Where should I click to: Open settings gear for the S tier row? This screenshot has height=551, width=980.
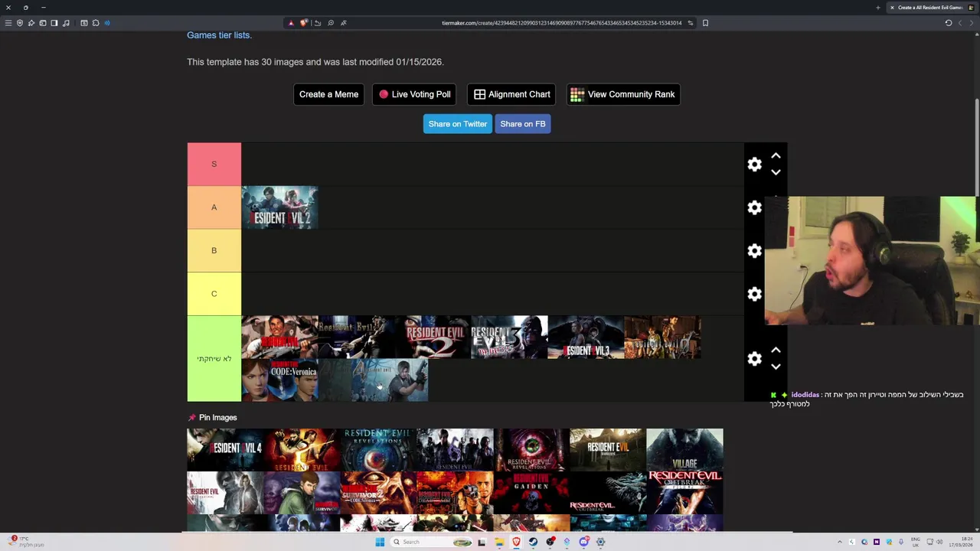pyautogui.click(x=754, y=165)
